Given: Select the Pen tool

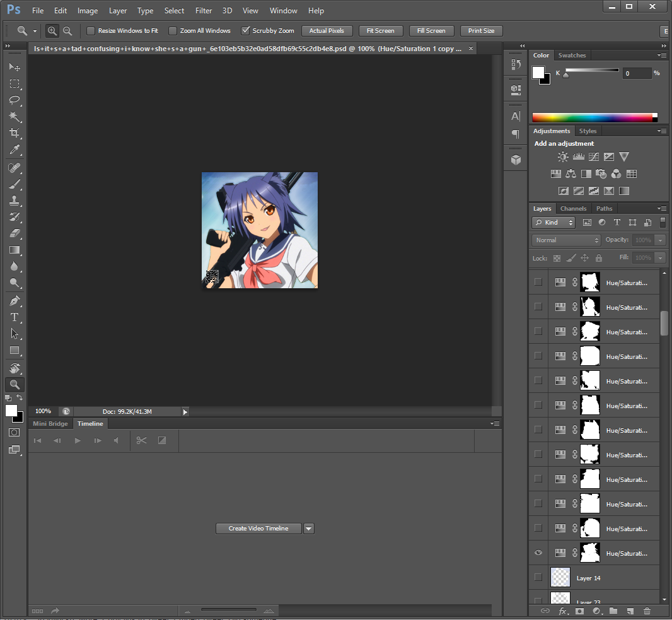Looking at the screenshot, I should pos(14,301).
